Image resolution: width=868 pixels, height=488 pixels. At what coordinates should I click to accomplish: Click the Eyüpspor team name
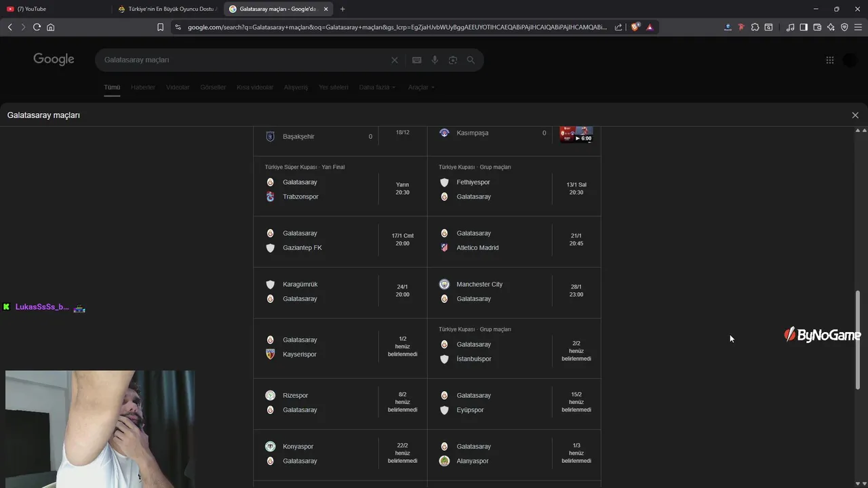[471, 410]
